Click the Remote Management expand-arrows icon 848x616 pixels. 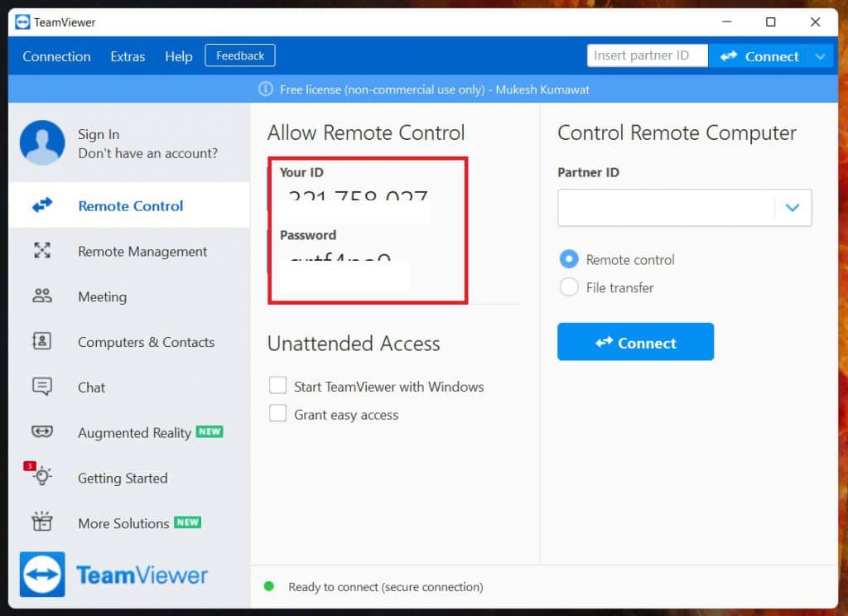pyautogui.click(x=42, y=250)
